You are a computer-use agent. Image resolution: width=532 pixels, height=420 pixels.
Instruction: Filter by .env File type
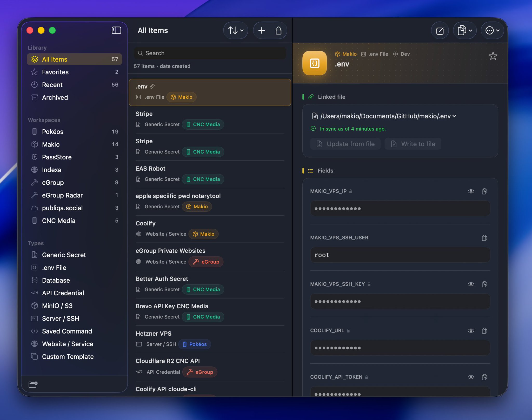[x=74, y=268]
